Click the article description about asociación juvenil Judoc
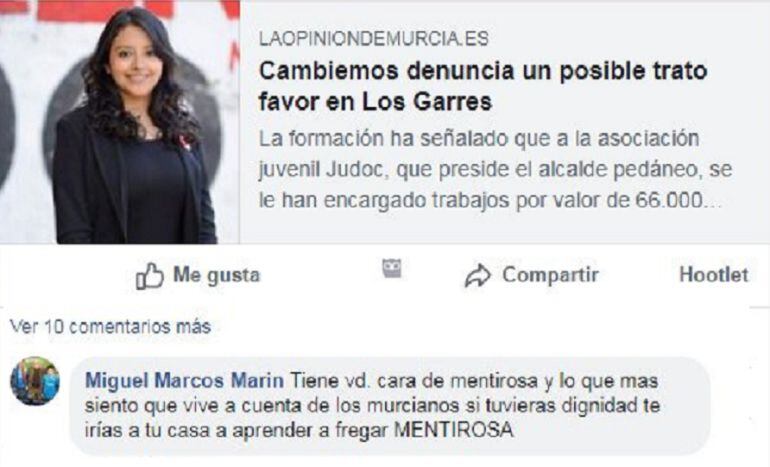Viewport: 770px width, 467px height. tap(495, 169)
